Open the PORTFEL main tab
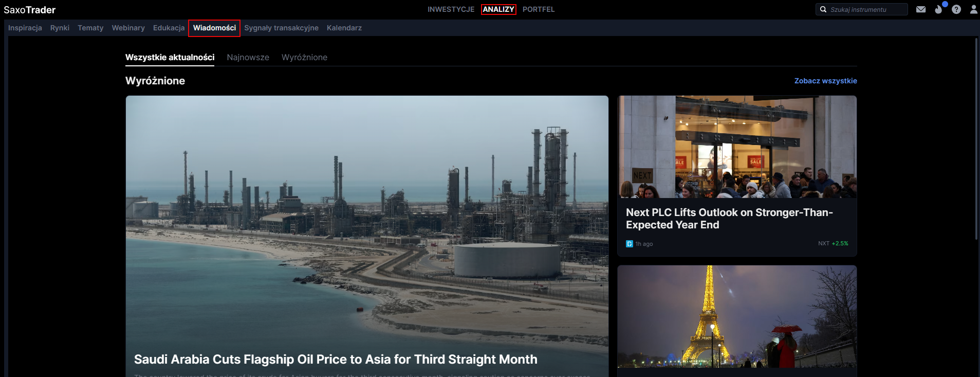Viewport: 980px width, 377px height. click(x=538, y=9)
